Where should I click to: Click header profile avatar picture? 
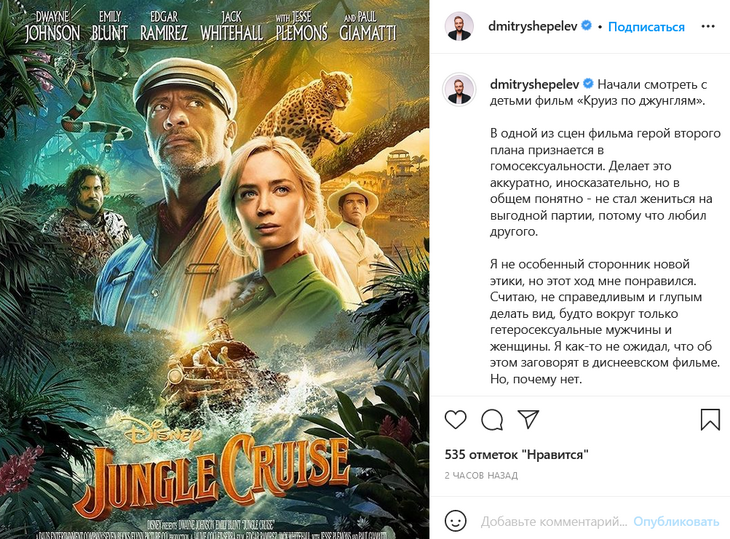[460, 27]
